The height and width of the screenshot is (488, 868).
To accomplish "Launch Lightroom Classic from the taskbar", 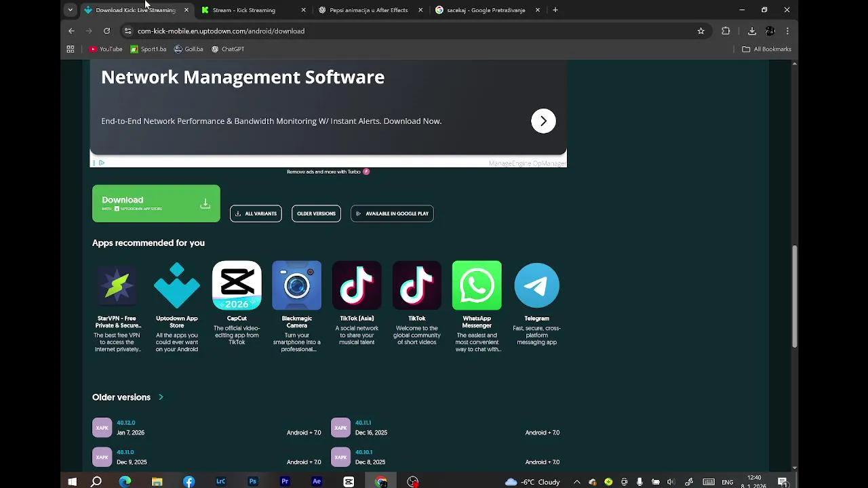I will coord(220,482).
